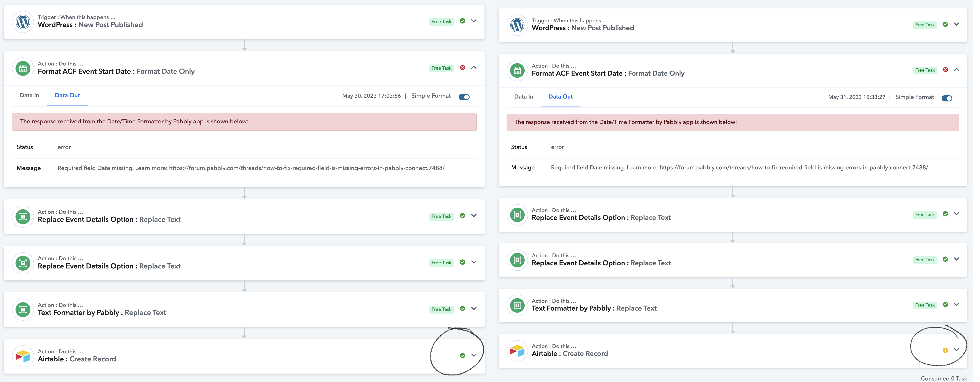Screen dimensions: 980x382
Task: Click Text Formatter by Pabbly icon in left panel
Action: coord(23,309)
